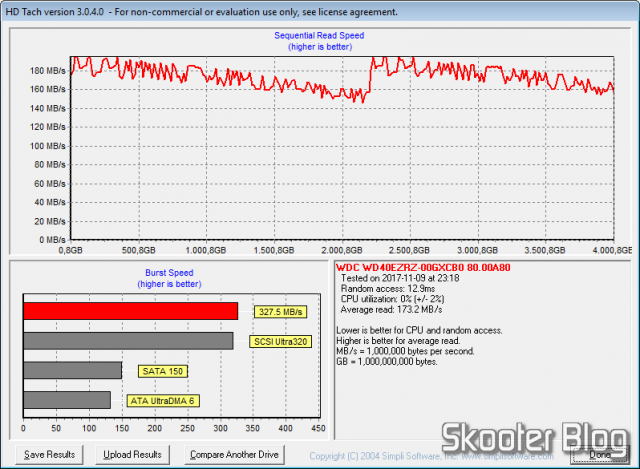Click the CPU utilization: 0% line

click(x=393, y=299)
